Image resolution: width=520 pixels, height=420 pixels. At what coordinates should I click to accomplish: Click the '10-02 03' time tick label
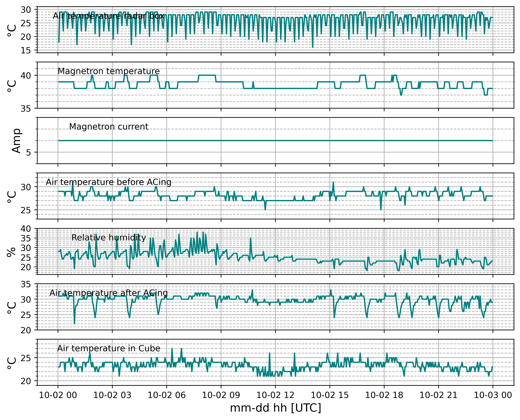[x=112, y=395]
